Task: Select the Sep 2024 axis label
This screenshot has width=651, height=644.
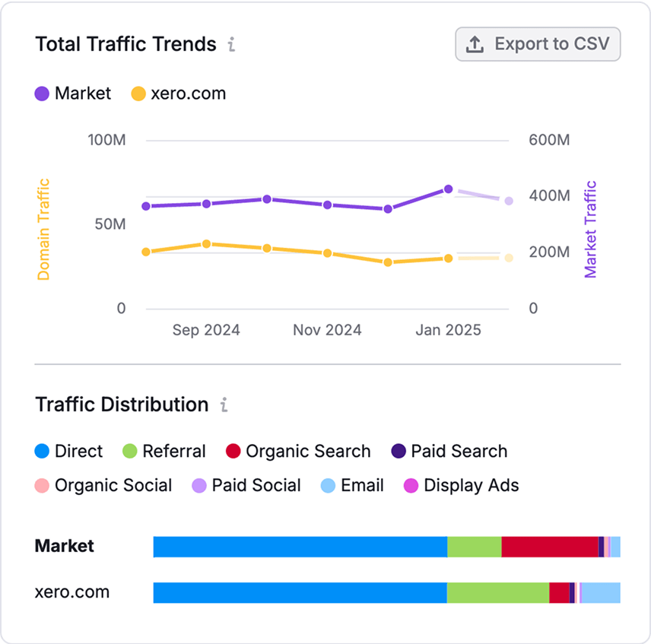Action: (x=206, y=330)
